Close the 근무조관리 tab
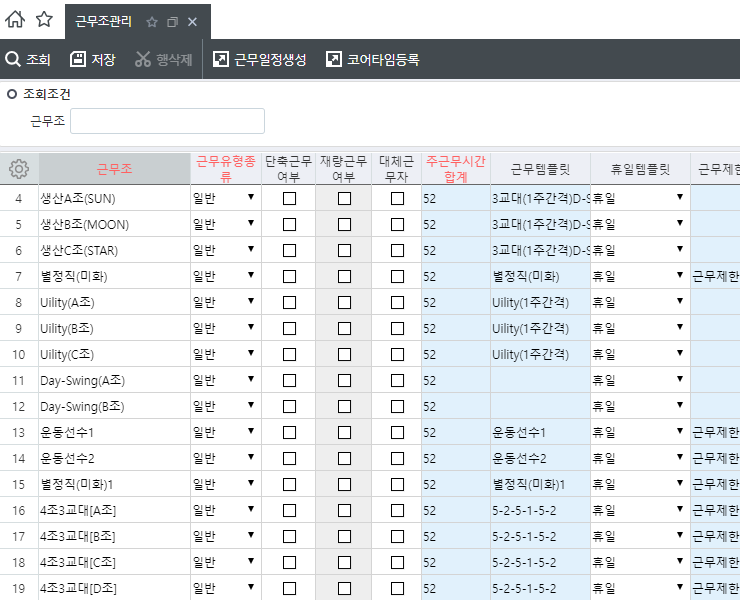Image resolution: width=740 pixels, height=600 pixels. 193,21
